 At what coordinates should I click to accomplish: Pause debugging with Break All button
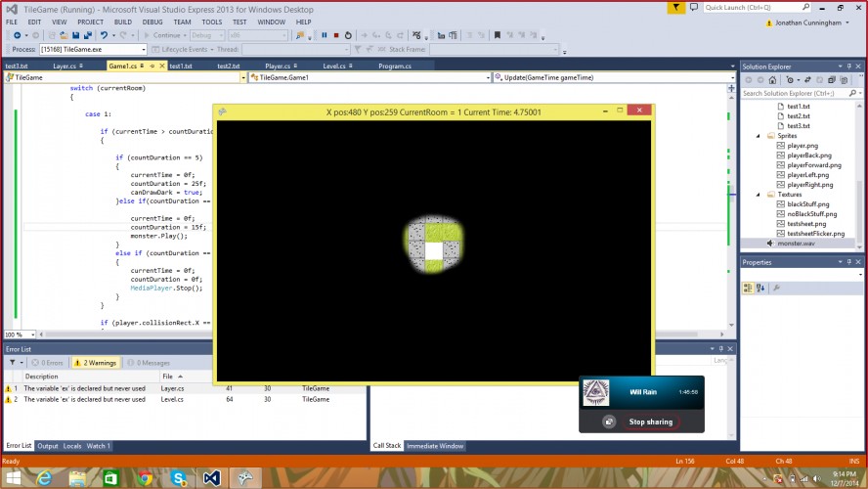pyautogui.click(x=325, y=35)
